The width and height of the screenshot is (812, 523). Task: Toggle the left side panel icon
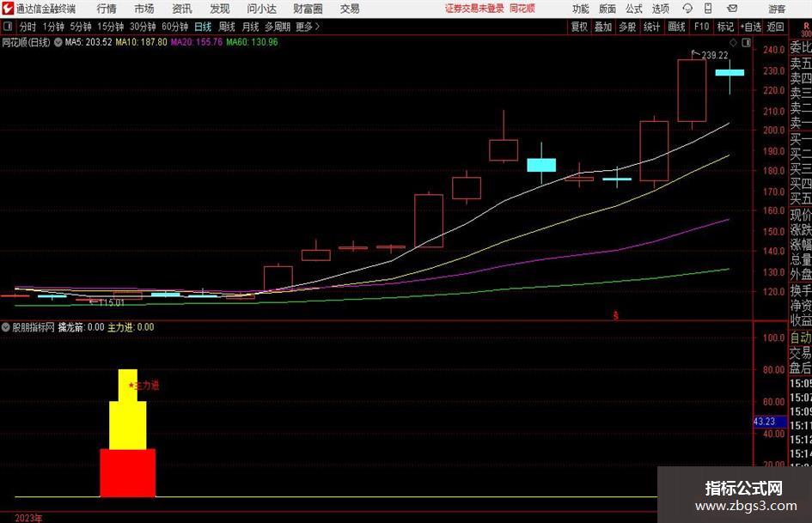click(x=8, y=27)
